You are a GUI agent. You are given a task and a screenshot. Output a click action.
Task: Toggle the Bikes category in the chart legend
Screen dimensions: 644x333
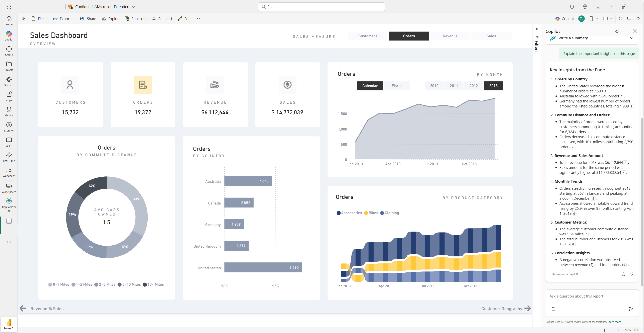coord(371,213)
